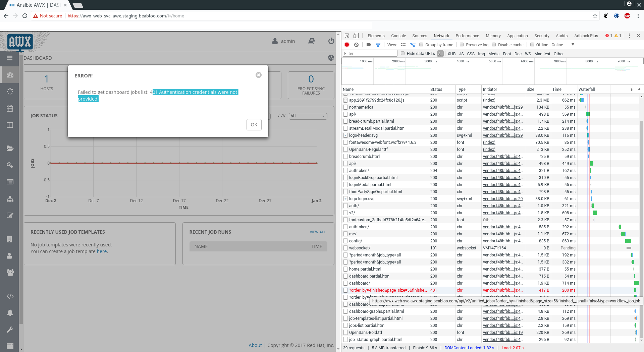
Task: Click the network request Filter input field
Action: (x=370, y=53)
